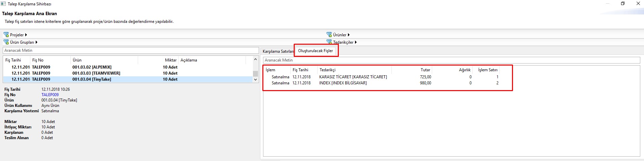Switch to Karşılama Satırları tab
The image size is (644, 161).
[x=278, y=51]
